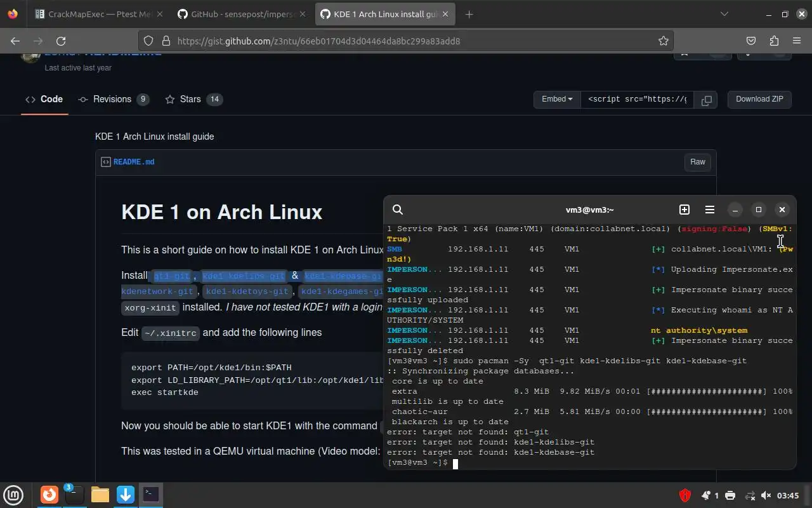Open network connections tray icon

click(749, 495)
